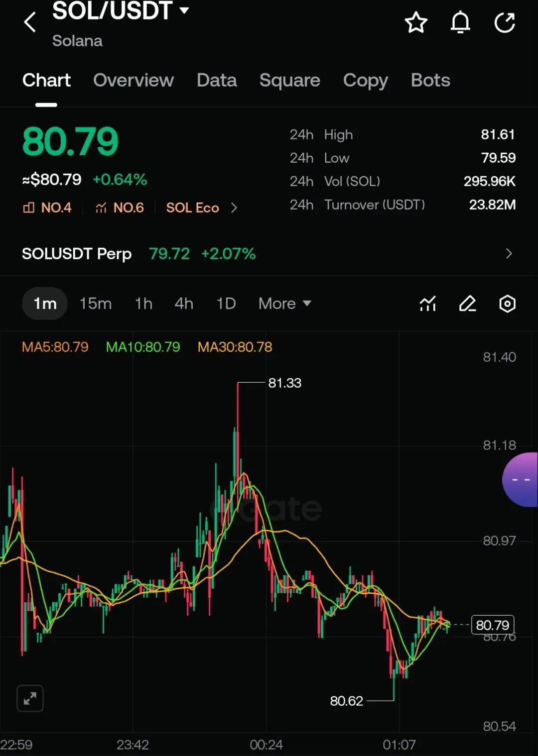Select the 15m timeframe
Screen dimensions: 538x756
point(96,304)
